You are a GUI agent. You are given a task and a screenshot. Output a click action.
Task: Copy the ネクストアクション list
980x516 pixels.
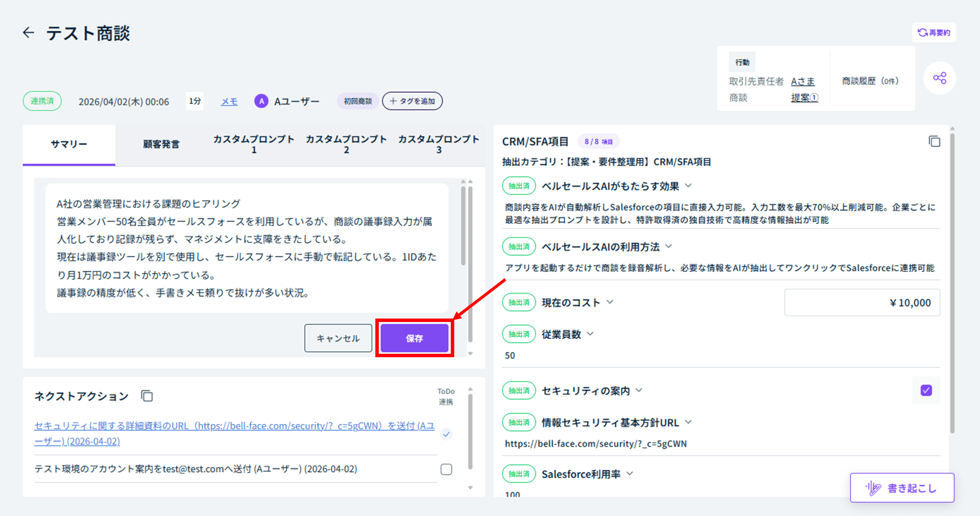147,396
